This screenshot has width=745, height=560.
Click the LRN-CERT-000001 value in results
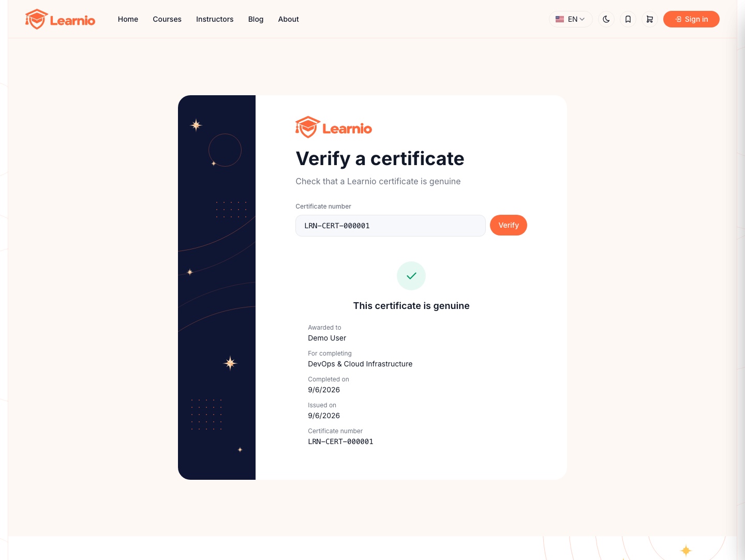coord(340,441)
